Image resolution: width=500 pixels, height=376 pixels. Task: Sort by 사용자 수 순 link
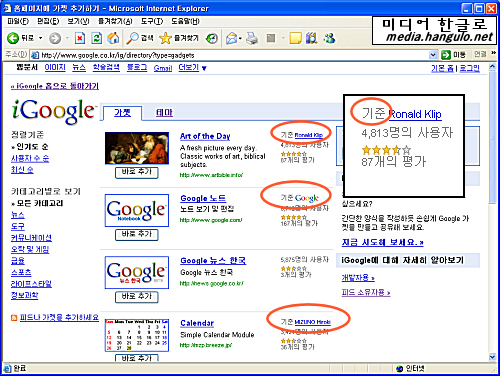tap(30, 158)
